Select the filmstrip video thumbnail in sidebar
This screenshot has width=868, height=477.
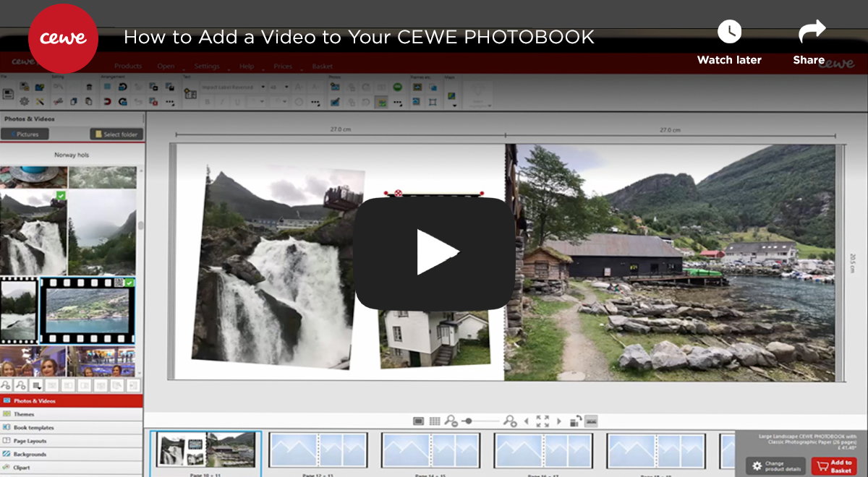[x=88, y=310]
